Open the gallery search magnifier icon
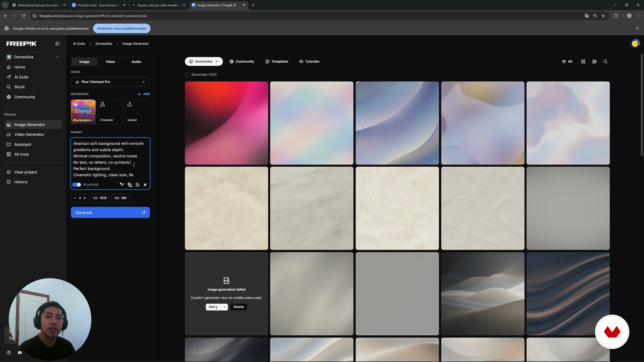The width and height of the screenshot is (644, 362). click(605, 62)
